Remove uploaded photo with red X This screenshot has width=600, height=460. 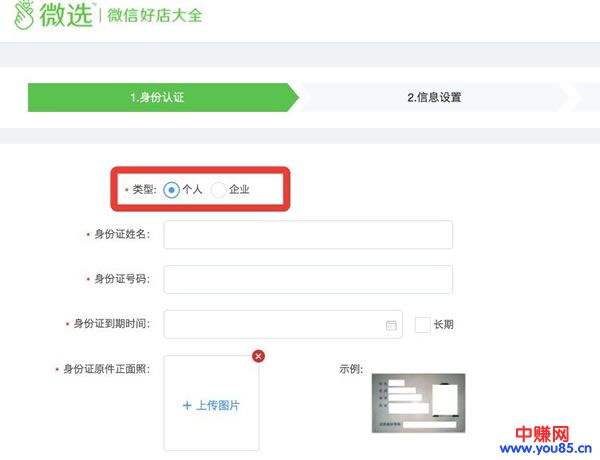[x=259, y=356]
